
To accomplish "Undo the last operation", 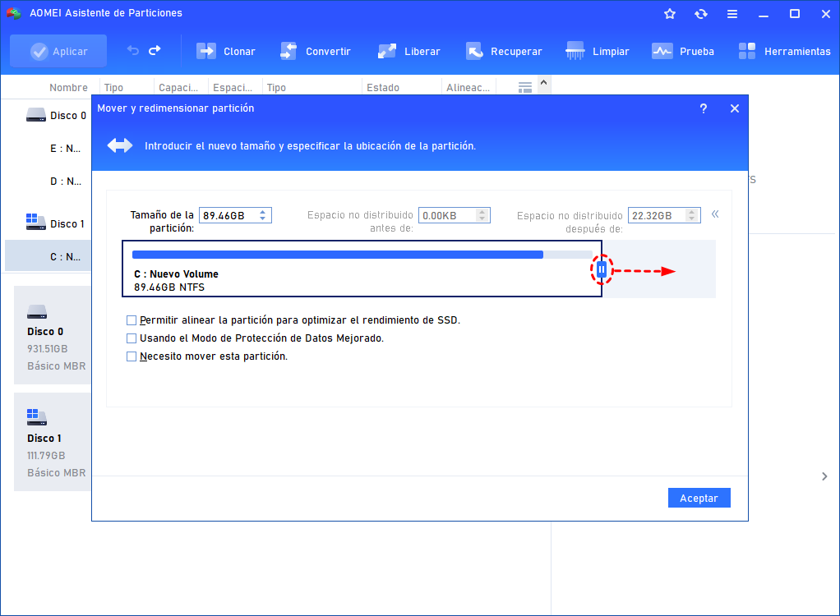I will pyautogui.click(x=133, y=51).
